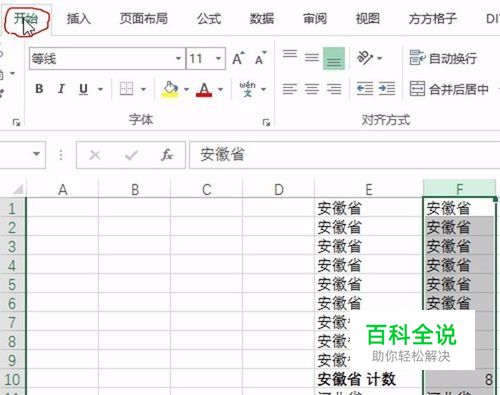Click cell E3 containing 安徽省

369,246
